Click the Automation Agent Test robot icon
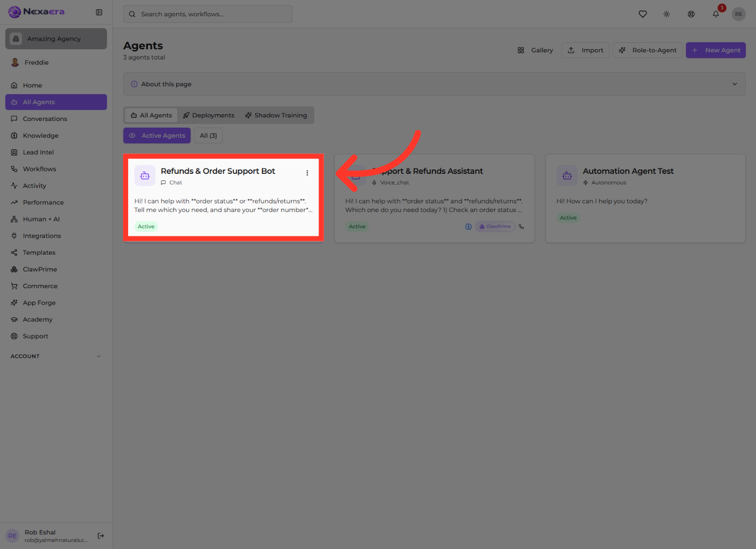Image resolution: width=756 pixels, height=549 pixels. (567, 175)
